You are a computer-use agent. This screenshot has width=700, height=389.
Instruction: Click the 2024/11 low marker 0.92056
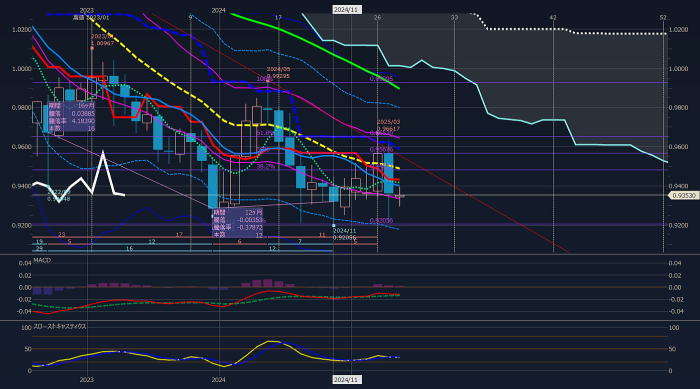click(344, 234)
